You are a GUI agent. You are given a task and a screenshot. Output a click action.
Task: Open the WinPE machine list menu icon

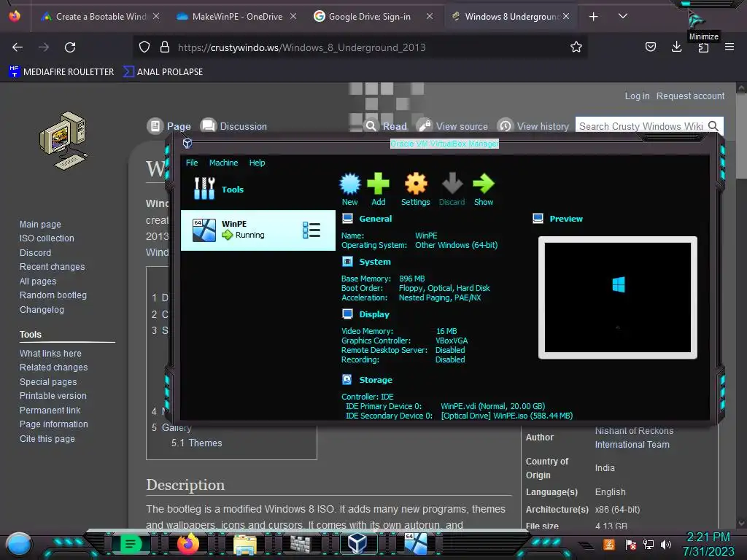click(x=311, y=230)
